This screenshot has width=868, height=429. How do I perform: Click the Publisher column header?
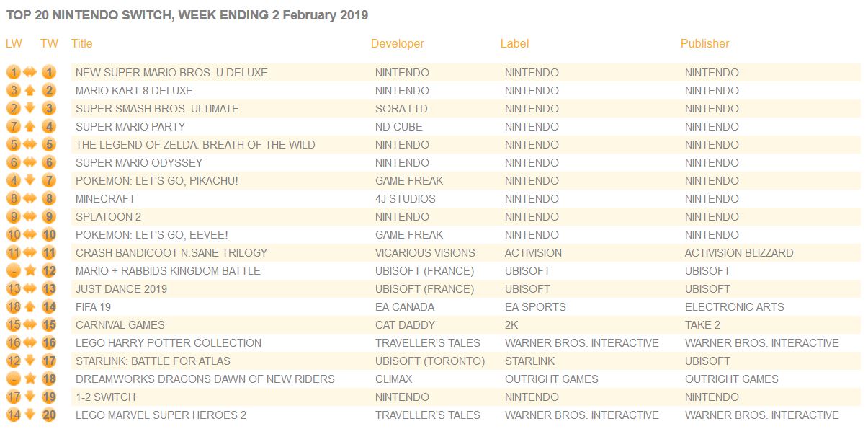coord(704,43)
